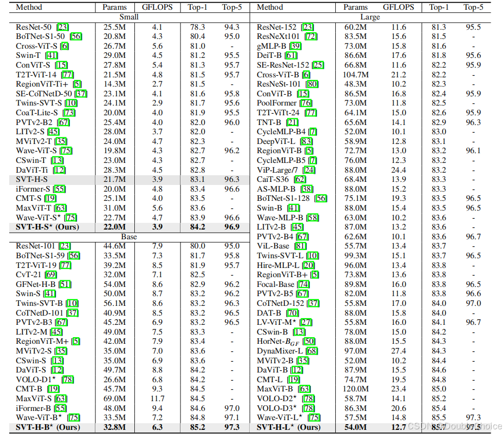Click reference [55] next to iFormer-S
Screen dimensions: 504x435
[x=59, y=189]
